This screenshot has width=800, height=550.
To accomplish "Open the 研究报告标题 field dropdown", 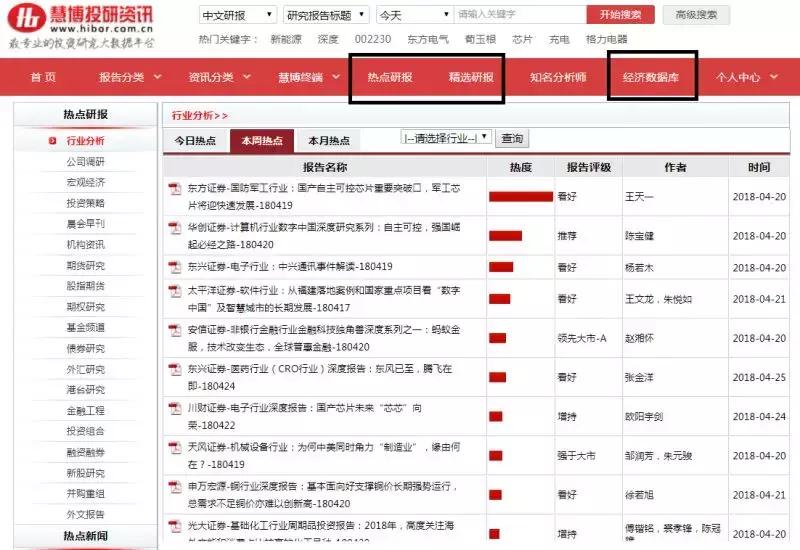I will [x=326, y=15].
